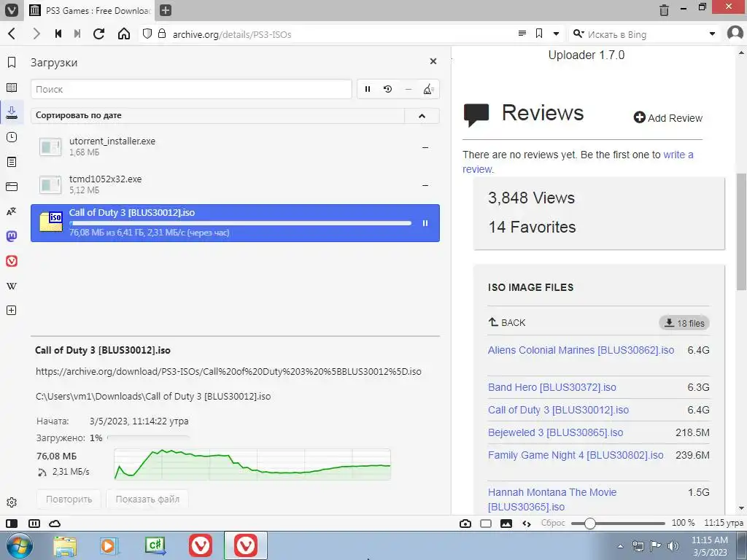
Task: Bookmark this page from address bar
Action: tap(539, 34)
